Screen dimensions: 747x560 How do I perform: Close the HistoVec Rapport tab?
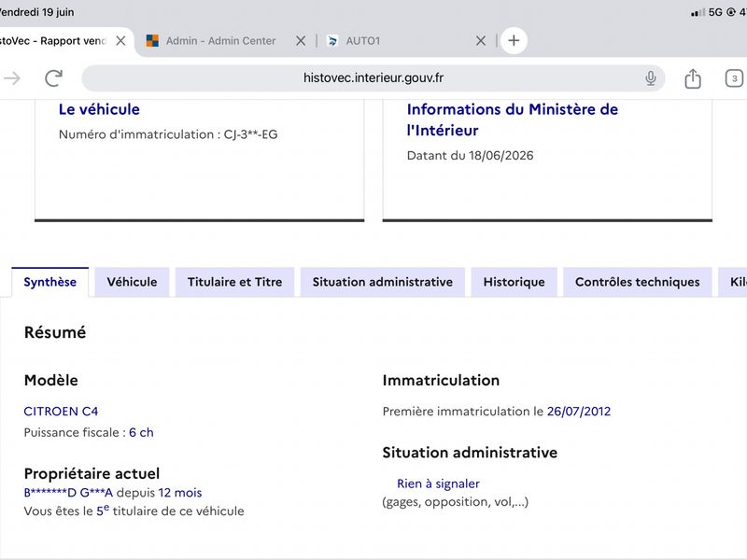coord(121,41)
